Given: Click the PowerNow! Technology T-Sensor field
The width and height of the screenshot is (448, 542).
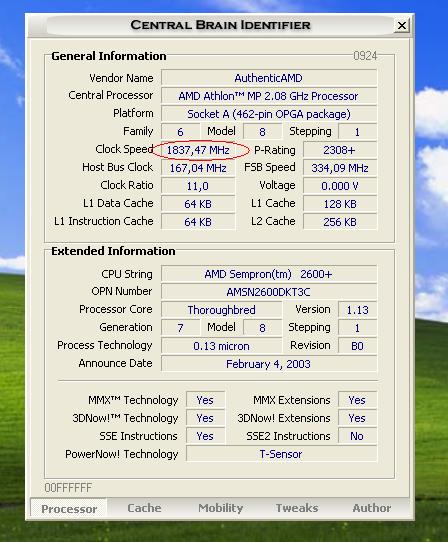Looking at the screenshot, I should (x=281, y=454).
